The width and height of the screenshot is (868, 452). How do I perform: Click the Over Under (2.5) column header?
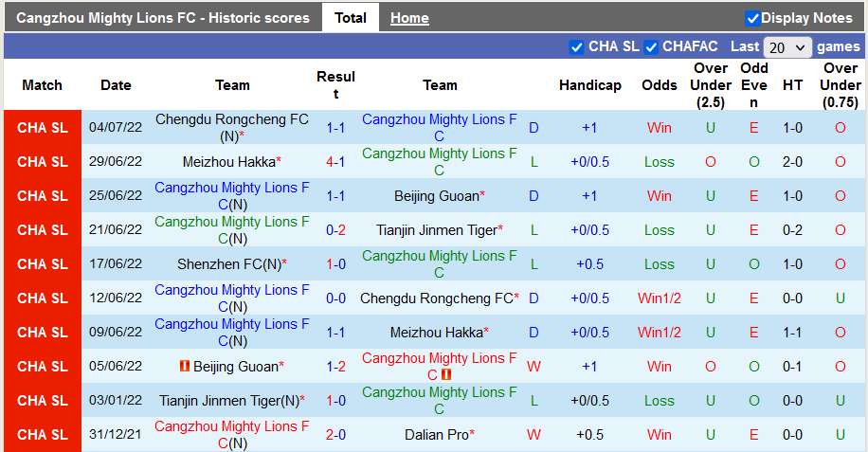[711, 85]
